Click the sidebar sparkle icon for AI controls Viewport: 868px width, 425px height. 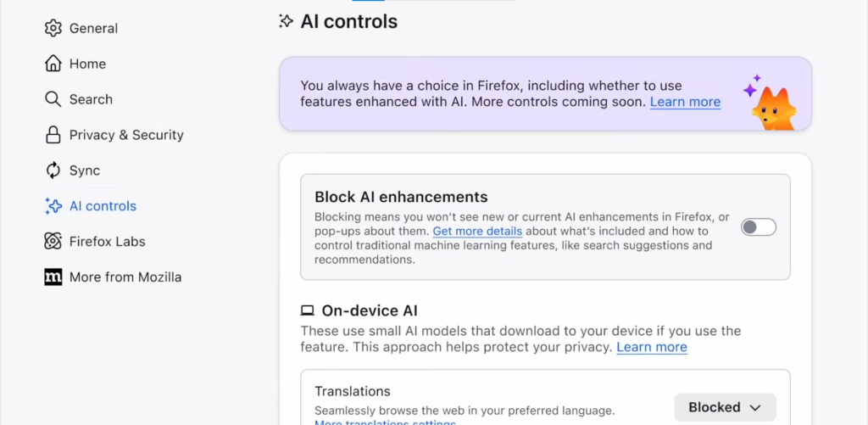pyautogui.click(x=53, y=206)
